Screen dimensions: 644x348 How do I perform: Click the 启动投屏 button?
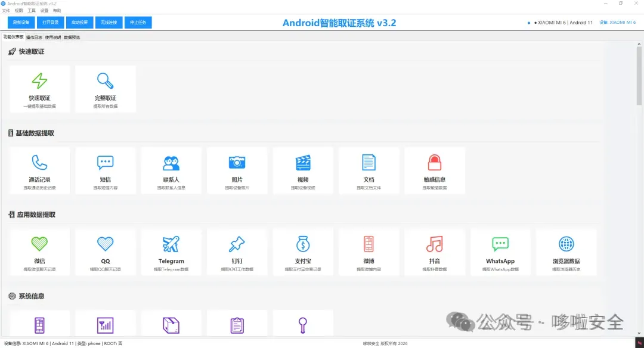tap(80, 22)
